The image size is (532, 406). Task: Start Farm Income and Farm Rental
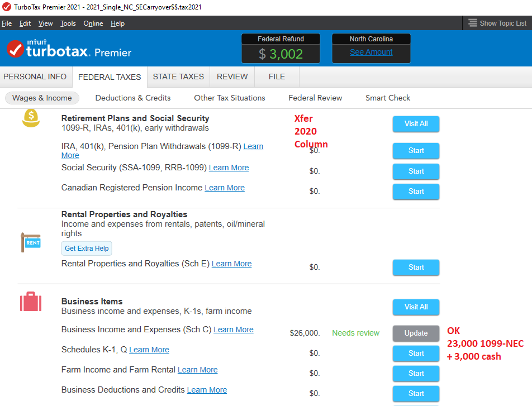click(x=416, y=374)
